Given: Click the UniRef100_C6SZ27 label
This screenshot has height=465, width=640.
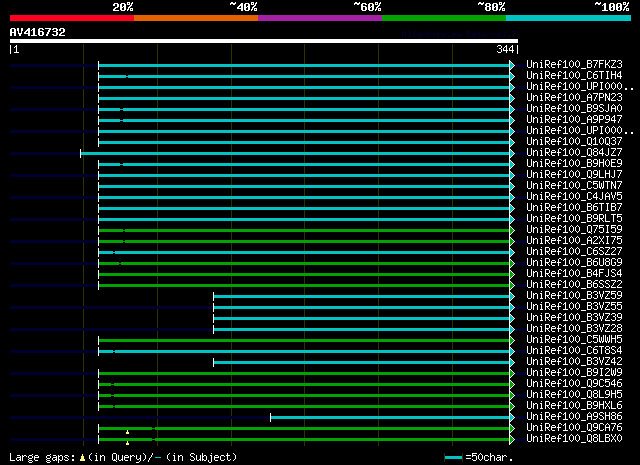Looking at the screenshot, I should pos(574,252).
